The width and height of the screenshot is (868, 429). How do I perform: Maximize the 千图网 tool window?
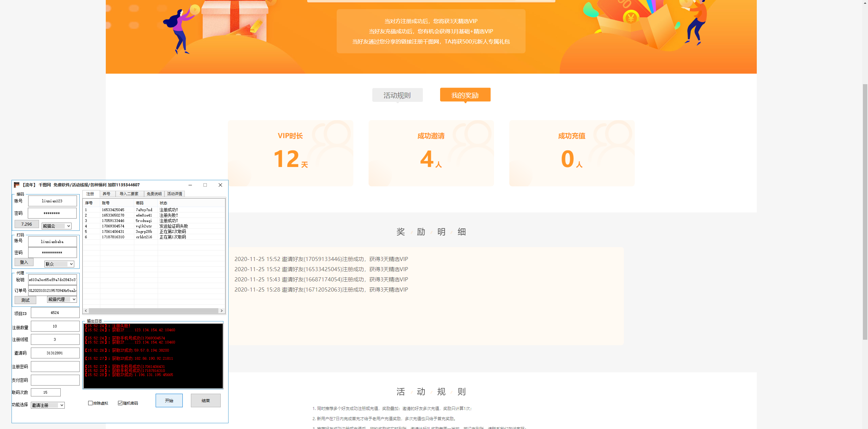point(205,185)
